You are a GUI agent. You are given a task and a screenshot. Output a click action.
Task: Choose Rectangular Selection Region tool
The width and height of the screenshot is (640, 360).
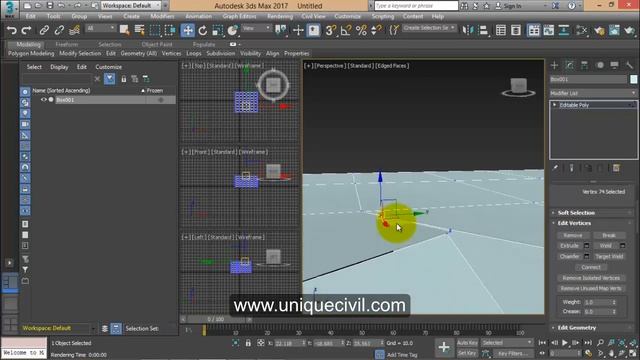coord(155,30)
